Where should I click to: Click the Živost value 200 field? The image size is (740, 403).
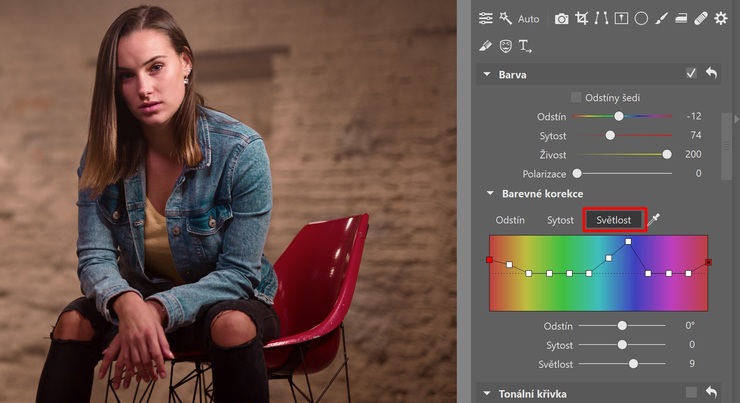(x=693, y=154)
